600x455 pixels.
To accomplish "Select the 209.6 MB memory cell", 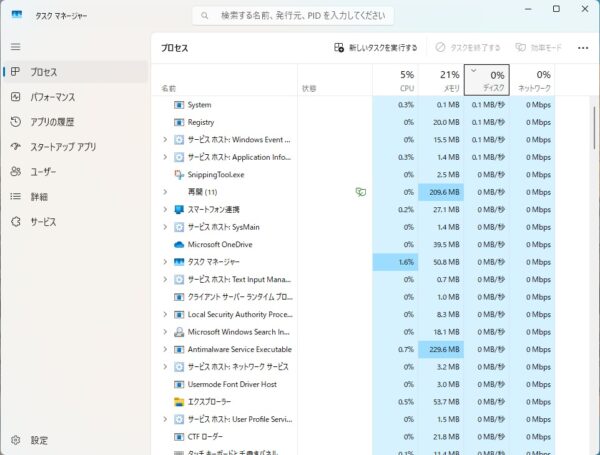I will [x=441, y=192].
